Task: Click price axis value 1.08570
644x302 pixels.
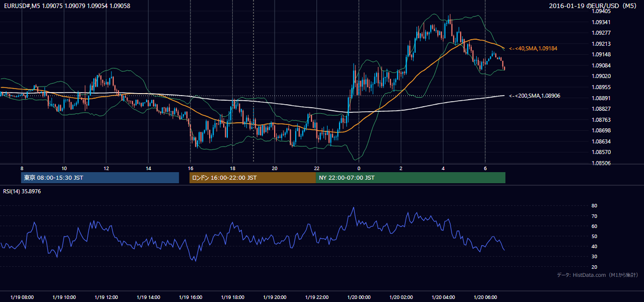Action: click(x=602, y=152)
